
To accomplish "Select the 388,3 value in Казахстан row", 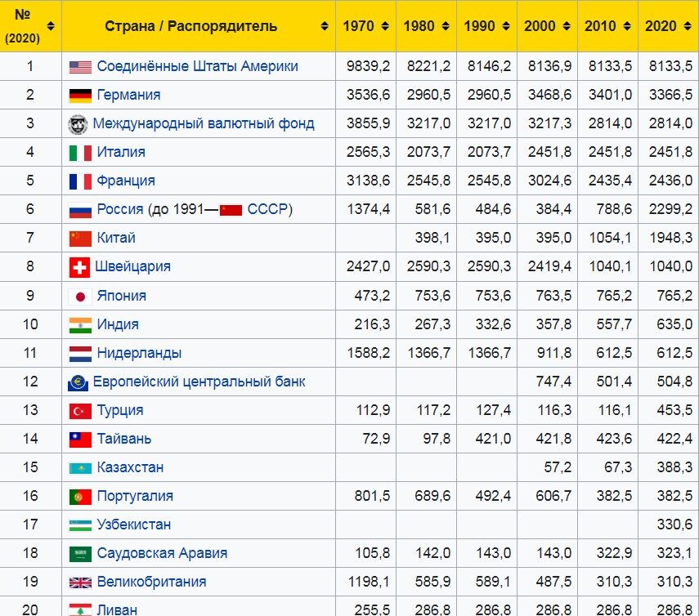I will coord(674,467).
